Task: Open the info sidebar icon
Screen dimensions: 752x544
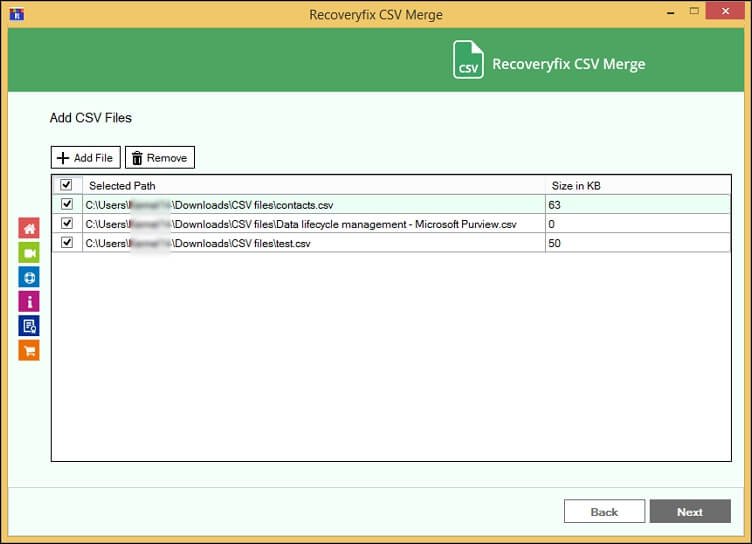Action: pos(29,301)
